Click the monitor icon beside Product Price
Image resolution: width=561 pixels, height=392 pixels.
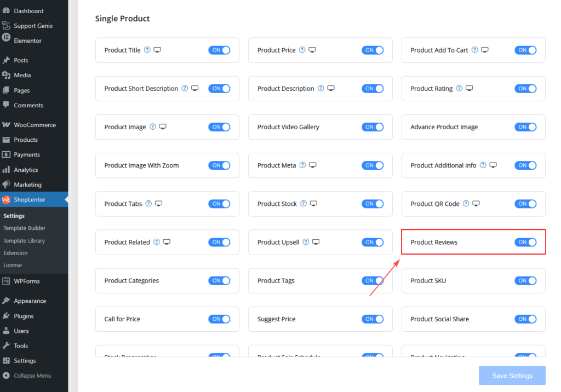312,49
